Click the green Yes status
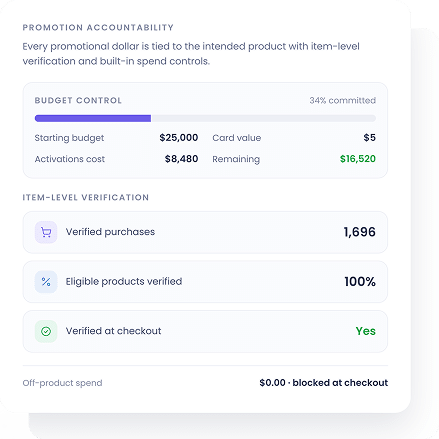 pyautogui.click(x=366, y=331)
